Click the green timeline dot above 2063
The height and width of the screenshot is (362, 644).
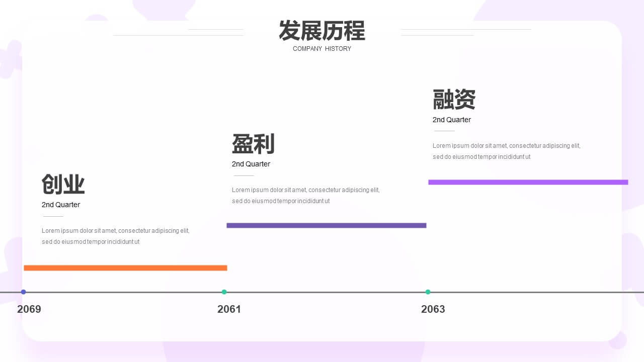428,292
